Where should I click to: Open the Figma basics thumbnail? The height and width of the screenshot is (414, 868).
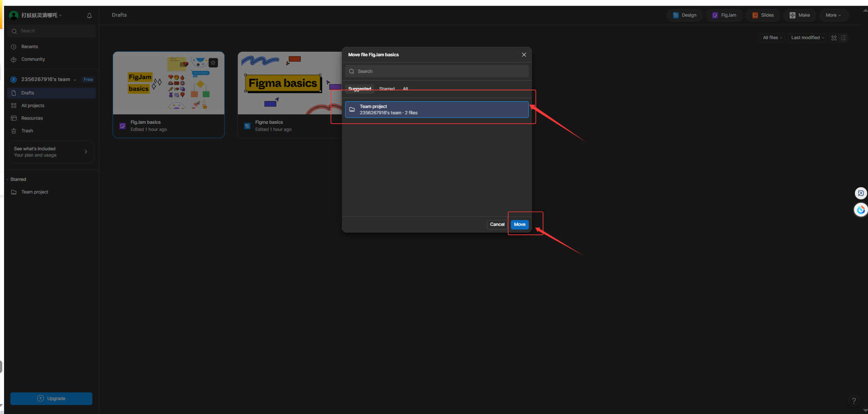point(290,83)
